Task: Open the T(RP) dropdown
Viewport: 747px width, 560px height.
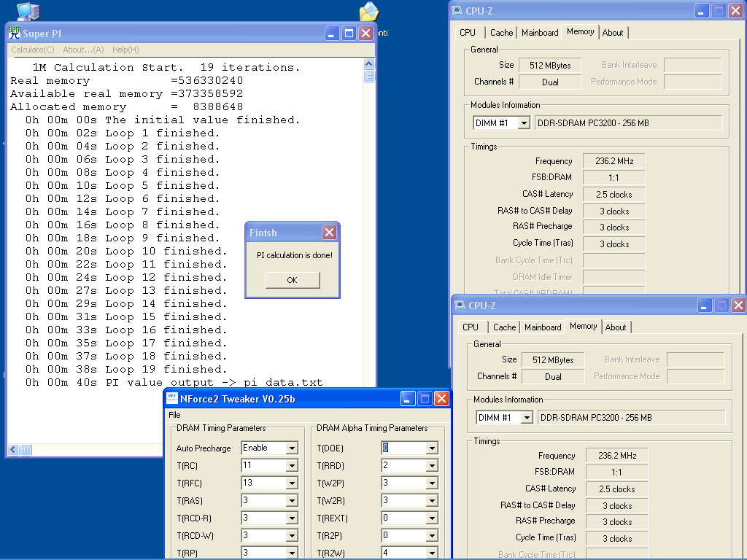Action: coord(292,553)
